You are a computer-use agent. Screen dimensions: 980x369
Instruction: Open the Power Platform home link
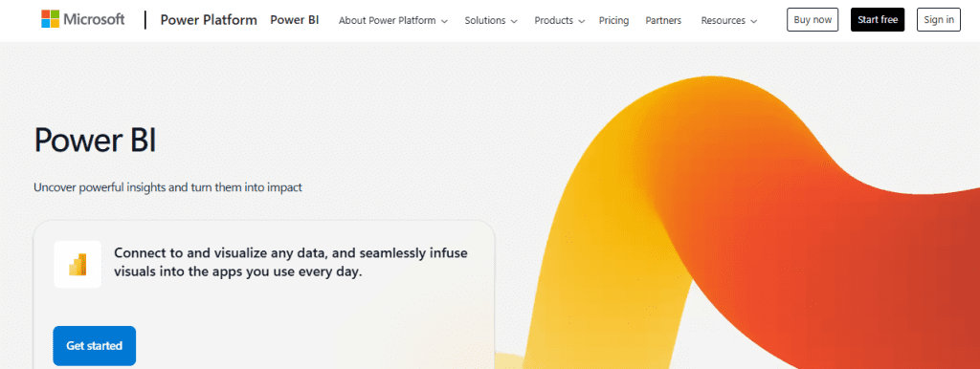coord(209,20)
